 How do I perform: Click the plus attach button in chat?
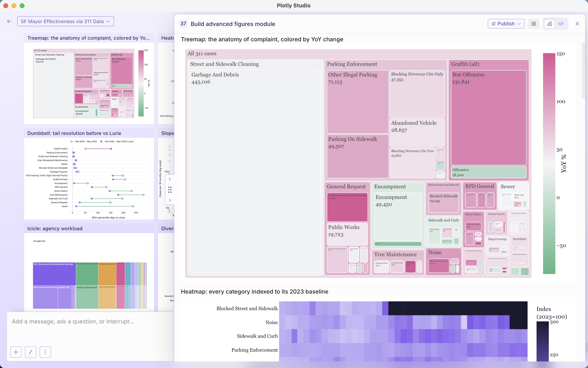coord(16,352)
